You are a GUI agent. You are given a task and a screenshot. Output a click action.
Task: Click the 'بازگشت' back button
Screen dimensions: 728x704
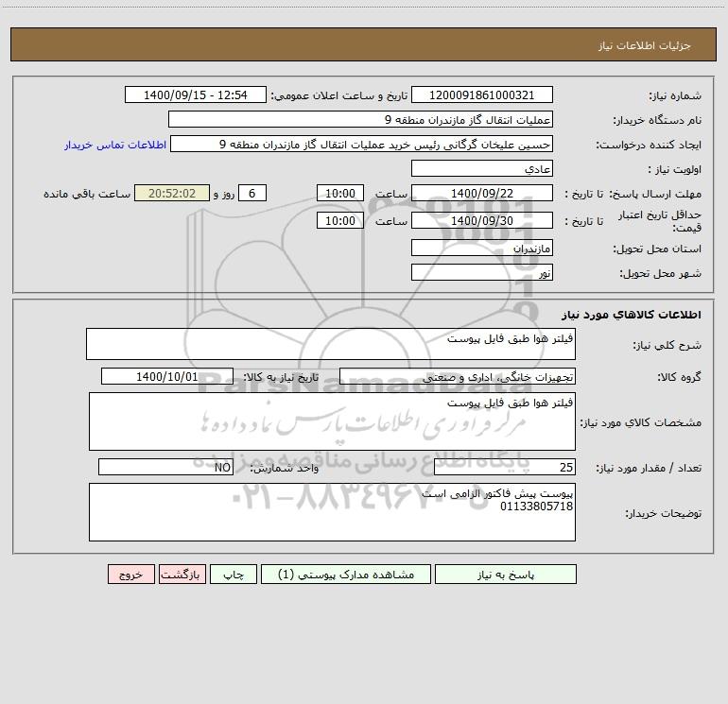[182, 574]
